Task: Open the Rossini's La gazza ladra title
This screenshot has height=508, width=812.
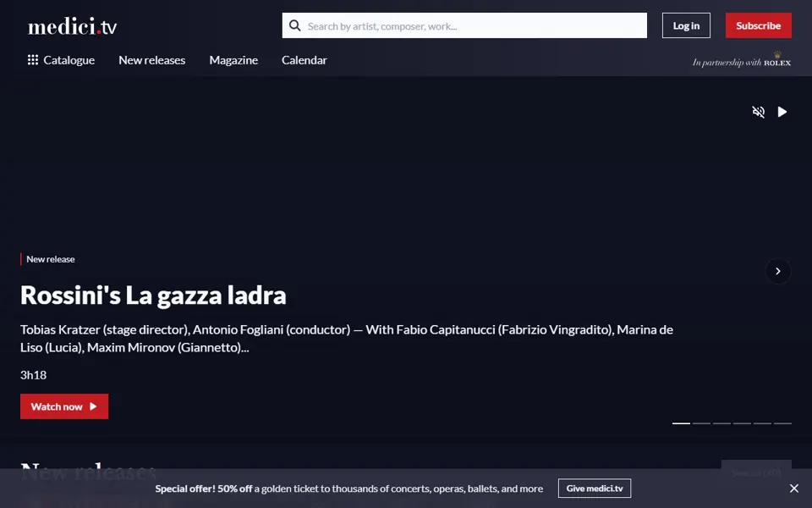Action: click(x=153, y=295)
